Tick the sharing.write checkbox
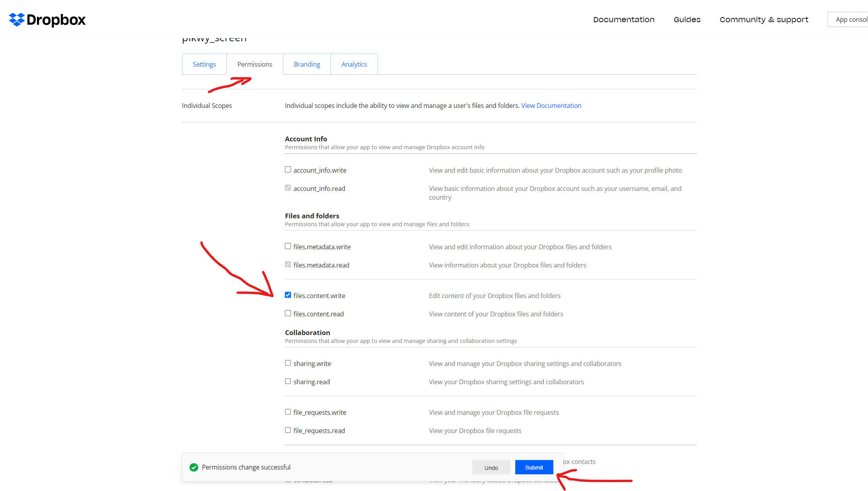Image resolution: width=868 pixels, height=491 pixels. [288, 363]
